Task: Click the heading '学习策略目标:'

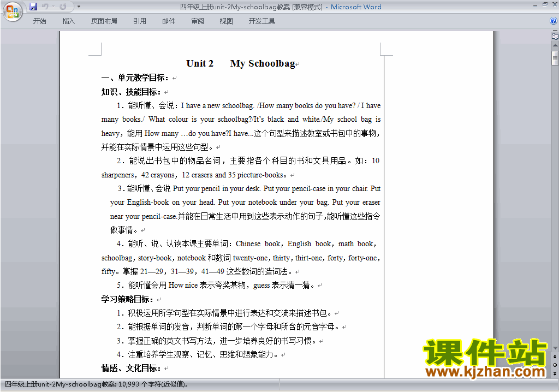Action: tap(127, 299)
